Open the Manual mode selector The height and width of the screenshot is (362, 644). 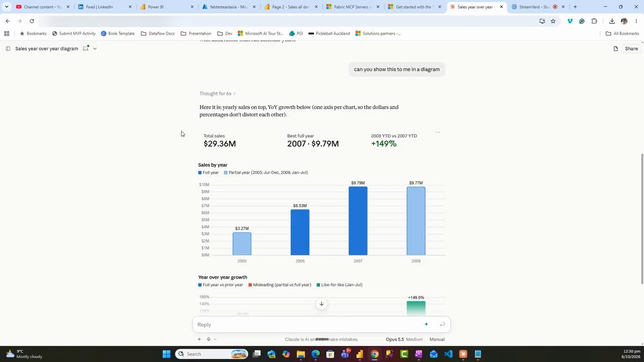437,339
